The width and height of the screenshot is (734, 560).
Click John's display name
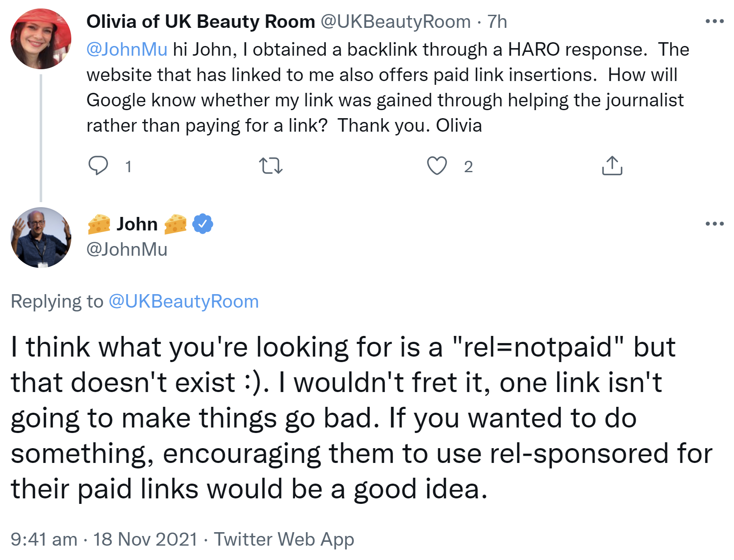click(x=137, y=224)
